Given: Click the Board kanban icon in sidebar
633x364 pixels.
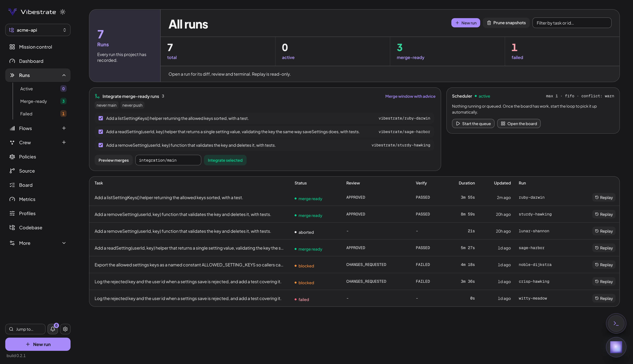Looking at the screenshot, I should pyautogui.click(x=12, y=185).
